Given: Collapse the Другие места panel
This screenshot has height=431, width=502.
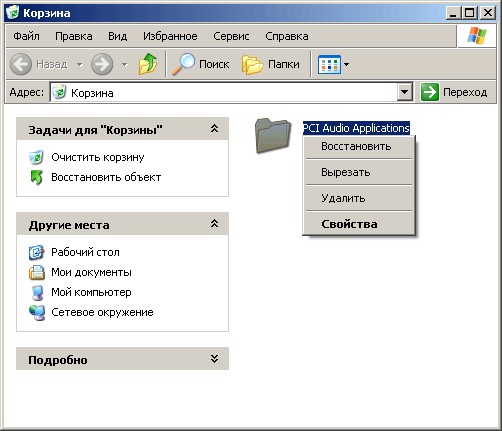Looking at the screenshot, I should click(214, 224).
